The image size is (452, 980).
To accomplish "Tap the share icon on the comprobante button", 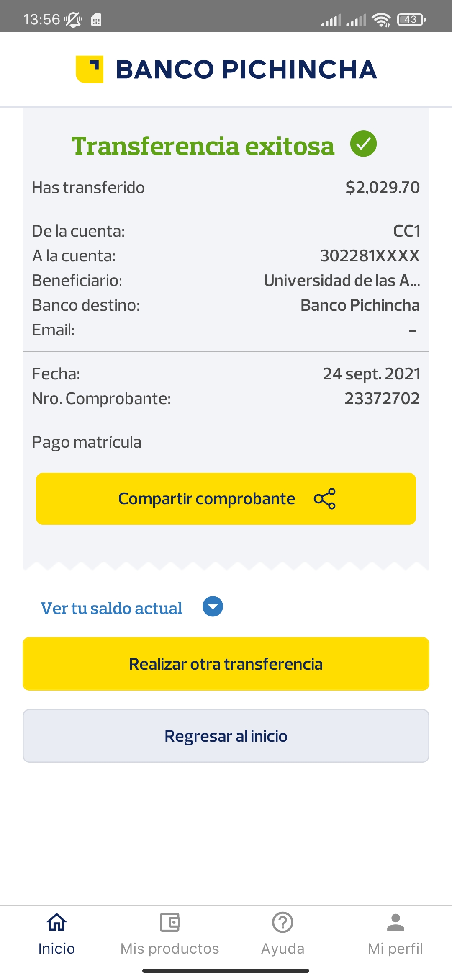I will [x=325, y=499].
